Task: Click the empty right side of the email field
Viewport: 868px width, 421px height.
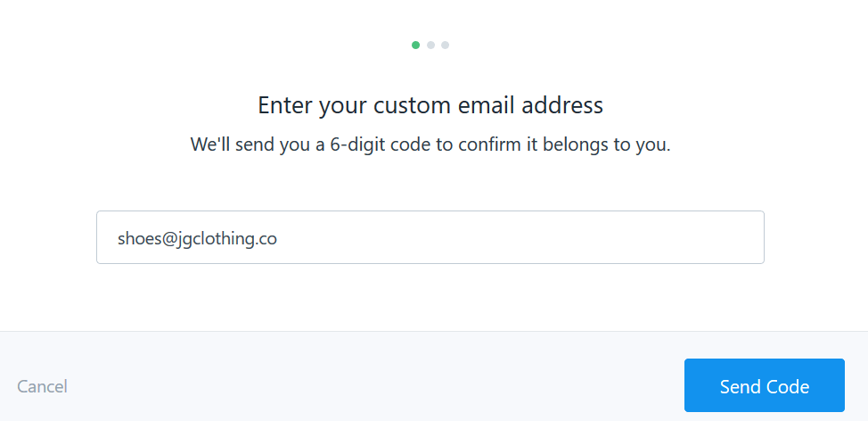Action: click(x=579, y=237)
